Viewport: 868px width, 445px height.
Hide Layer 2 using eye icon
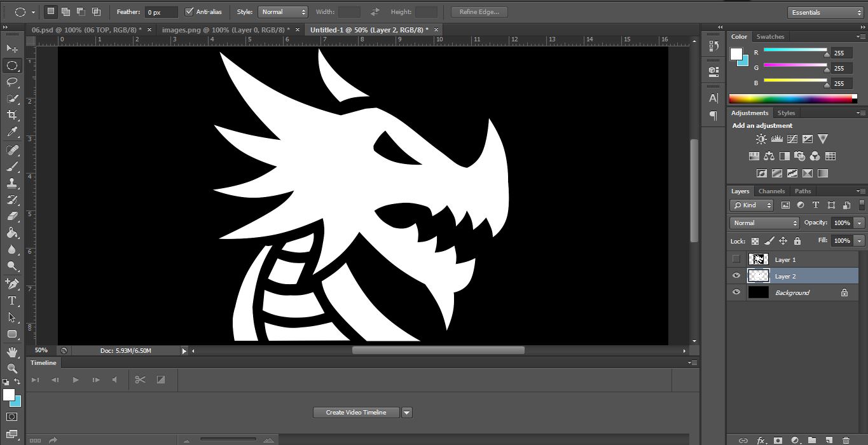click(736, 276)
